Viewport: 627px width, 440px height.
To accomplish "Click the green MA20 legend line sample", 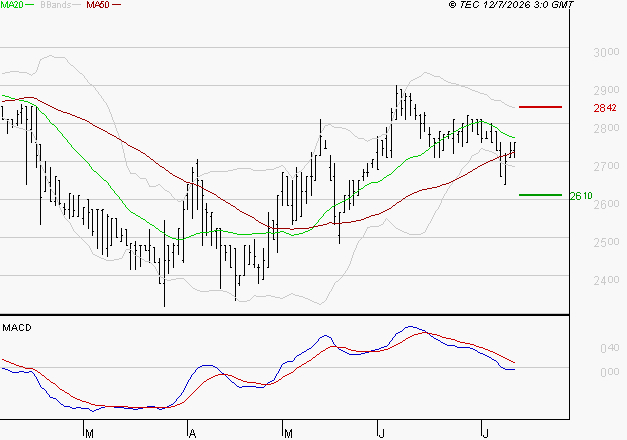I will tap(30, 5).
